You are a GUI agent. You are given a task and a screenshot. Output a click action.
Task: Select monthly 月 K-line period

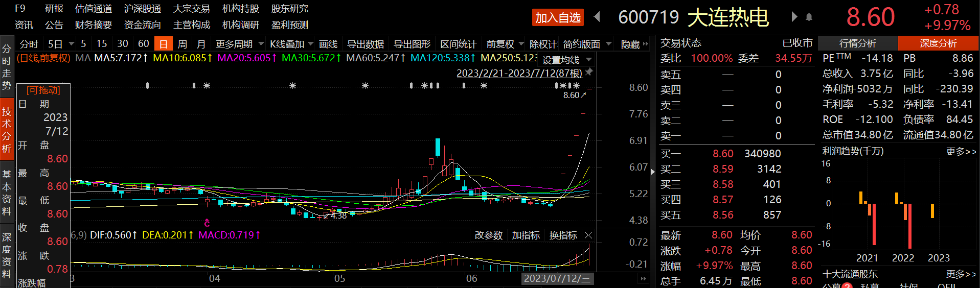point(201,44)
